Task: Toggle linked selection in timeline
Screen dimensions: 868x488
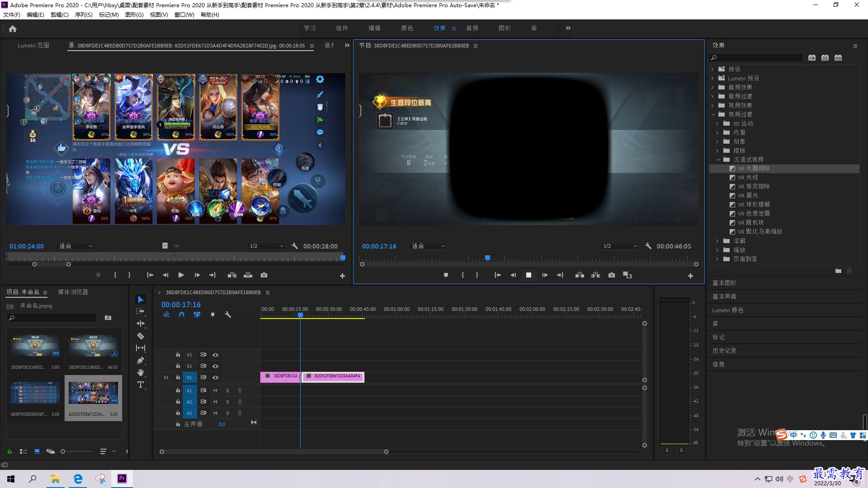Action: 197,314
